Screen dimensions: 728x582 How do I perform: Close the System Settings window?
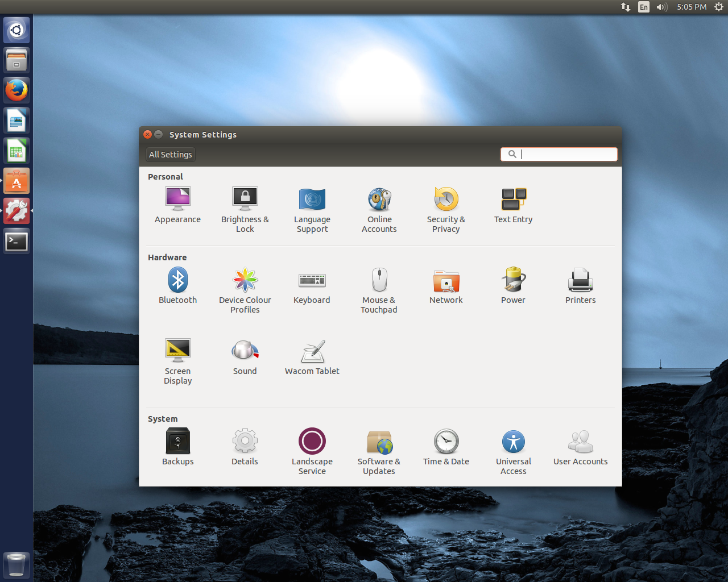148,135
